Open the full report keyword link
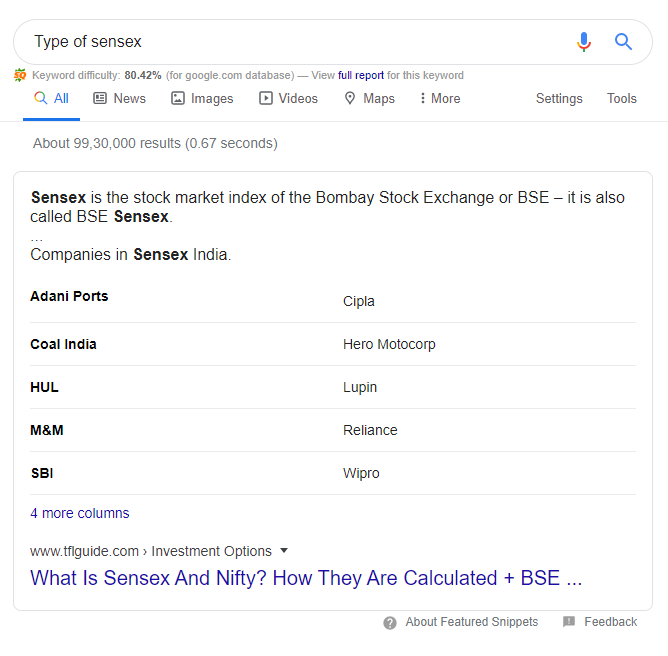 [x=361, y=75]
